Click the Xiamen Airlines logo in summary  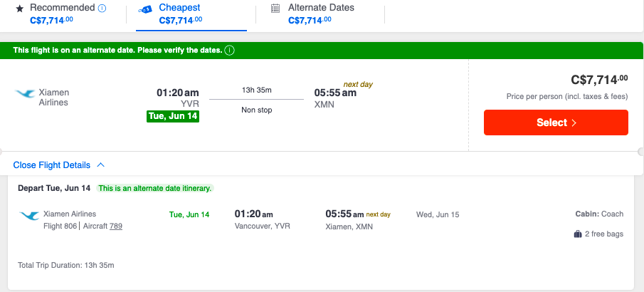tap(24, 94)
